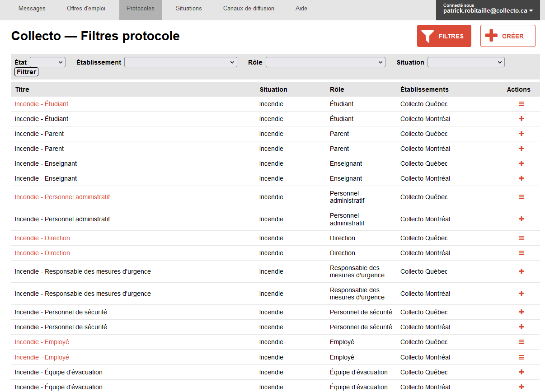Open hamburger menu for Incendie - Direction Collecto Montréal
The height and width of the screenshot is (392, 545).
coord(521,253)
